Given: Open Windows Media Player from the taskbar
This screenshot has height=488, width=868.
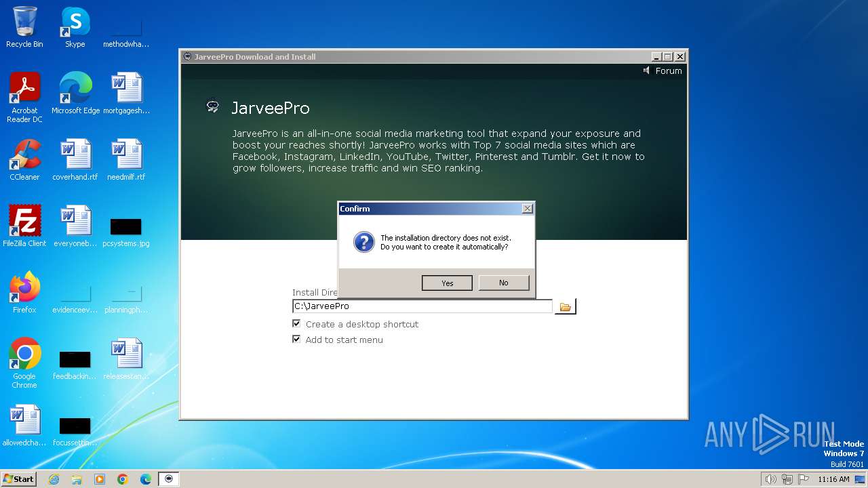Looking at the screenshot, I should (100, 479).
